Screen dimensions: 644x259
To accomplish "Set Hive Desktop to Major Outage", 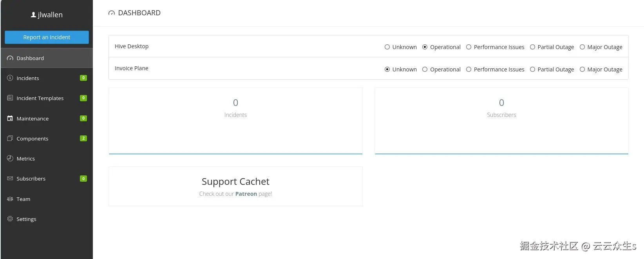I will click(582, 47).
